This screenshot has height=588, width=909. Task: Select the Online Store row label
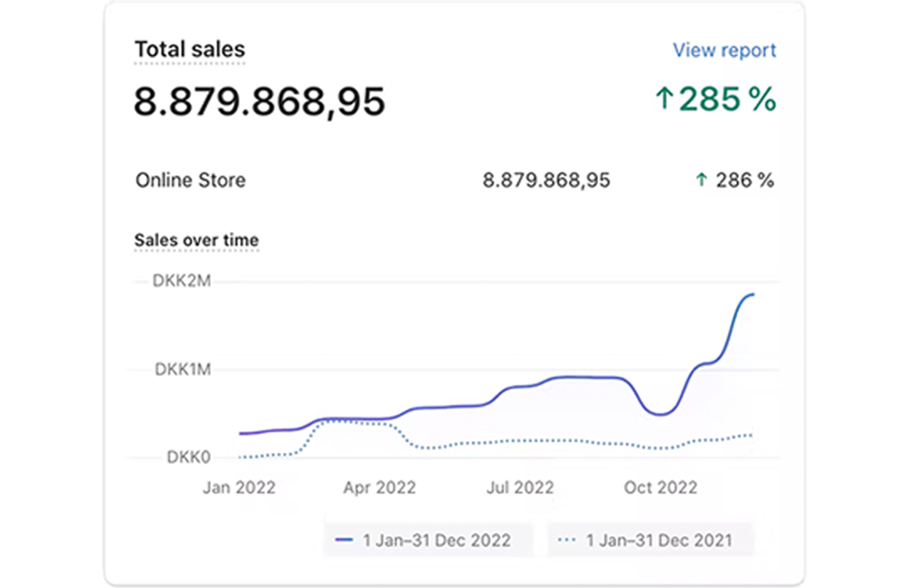point(191,180)
